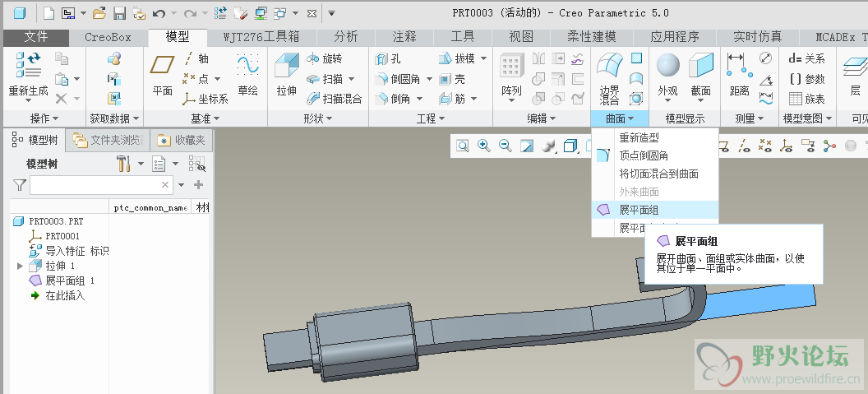Viewport: 868px width, 394px height.
Task: Open the Parameters (参数) dialog
Action: coord(807,79)
